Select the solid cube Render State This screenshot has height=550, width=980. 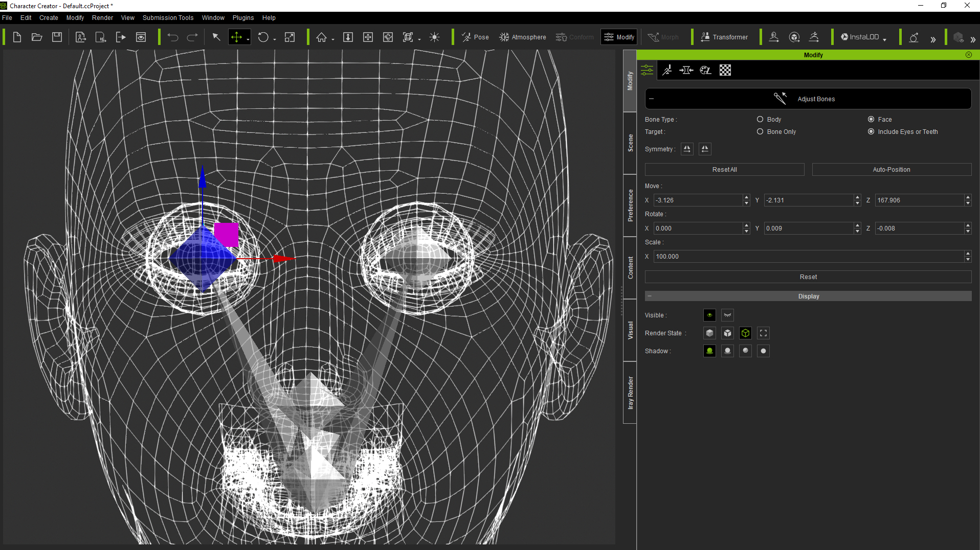coord(709,333)
